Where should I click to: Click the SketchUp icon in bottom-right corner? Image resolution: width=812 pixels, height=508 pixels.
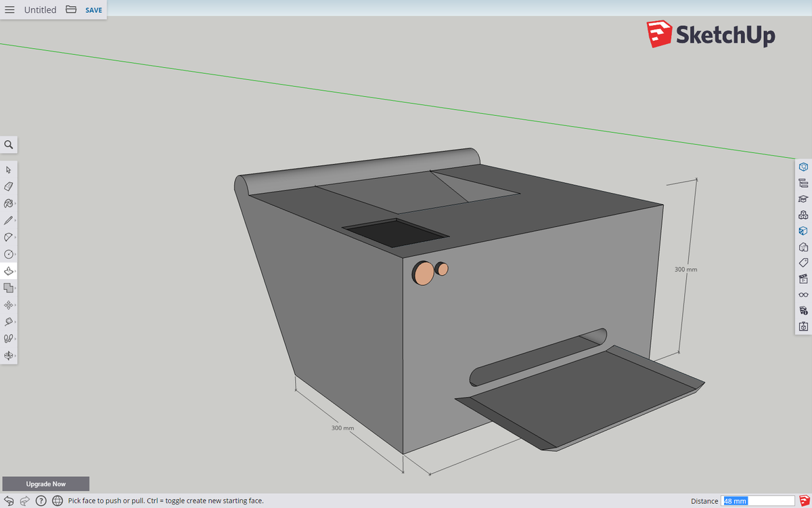tap(804, 501)
